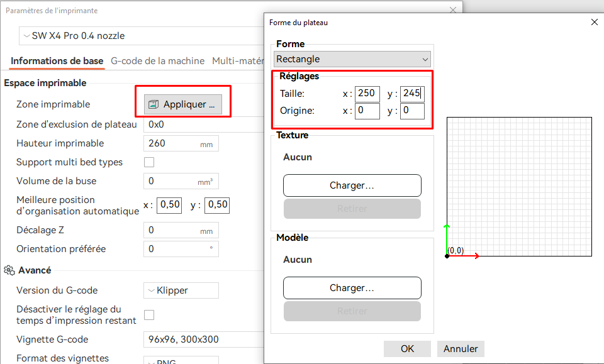The height and width of the screenshot is (364, 604).
Task: Click Retirer button under Texture
Action: [x=352, y=209]
